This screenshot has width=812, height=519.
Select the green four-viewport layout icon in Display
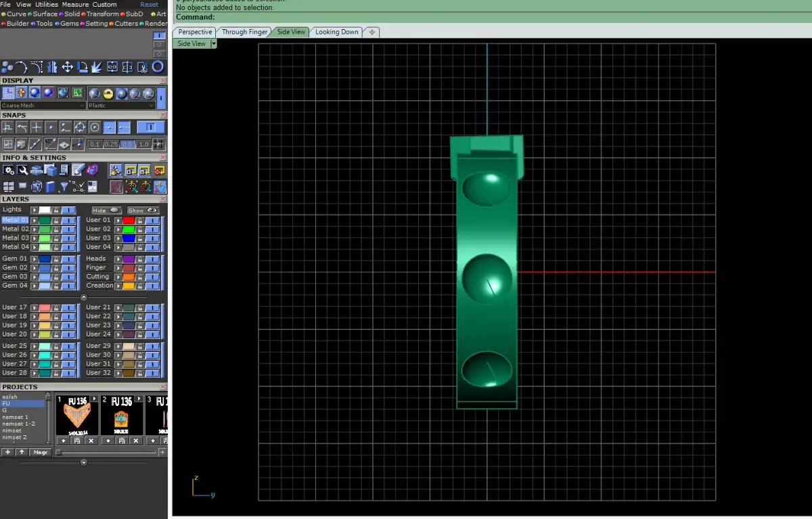[78, 93]
